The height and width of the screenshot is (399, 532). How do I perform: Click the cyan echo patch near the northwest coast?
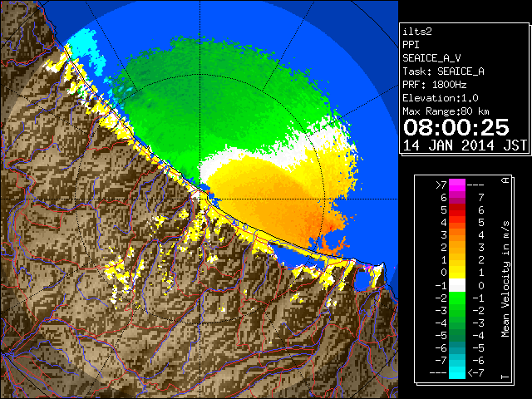click(x=85, y=47)
